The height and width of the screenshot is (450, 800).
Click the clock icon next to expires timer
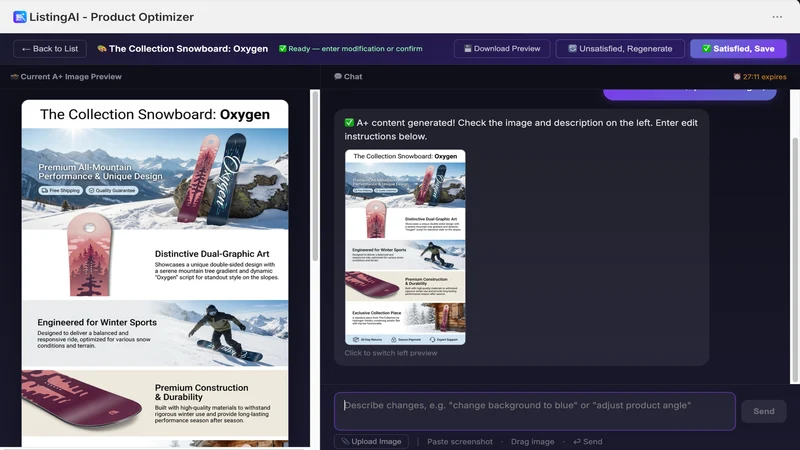coord(737,77)
